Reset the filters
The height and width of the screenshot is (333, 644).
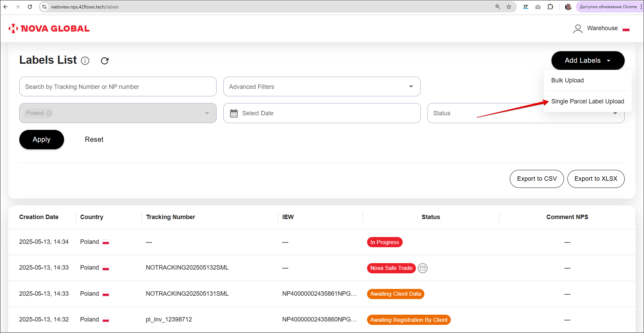click(94, 139)
